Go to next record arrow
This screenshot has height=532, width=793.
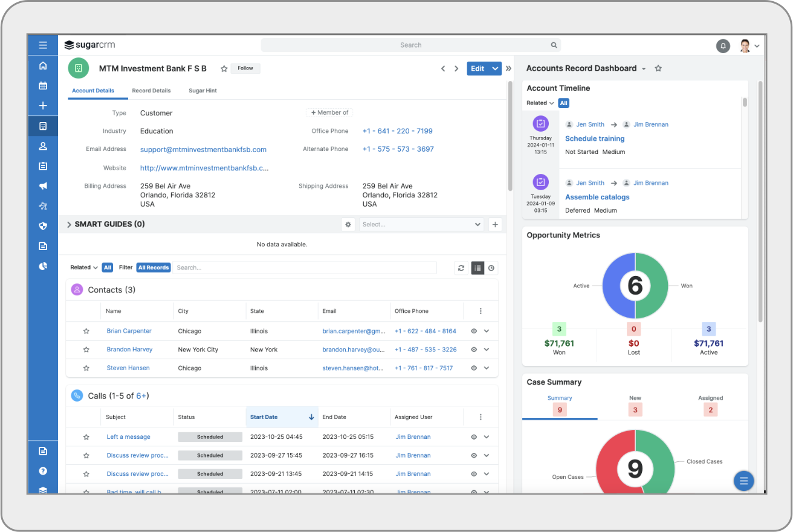coord(457,69)
